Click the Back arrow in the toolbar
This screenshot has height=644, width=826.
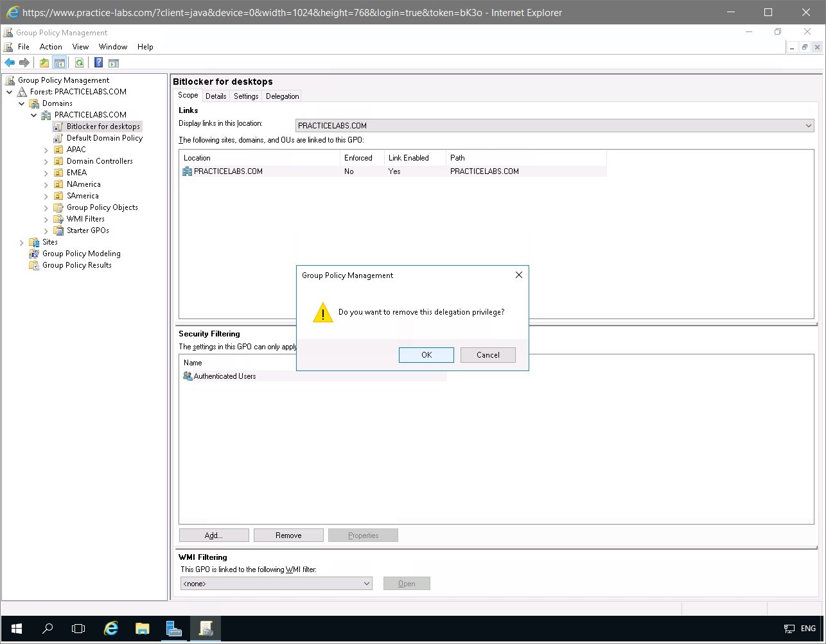[x=10, y=63]
